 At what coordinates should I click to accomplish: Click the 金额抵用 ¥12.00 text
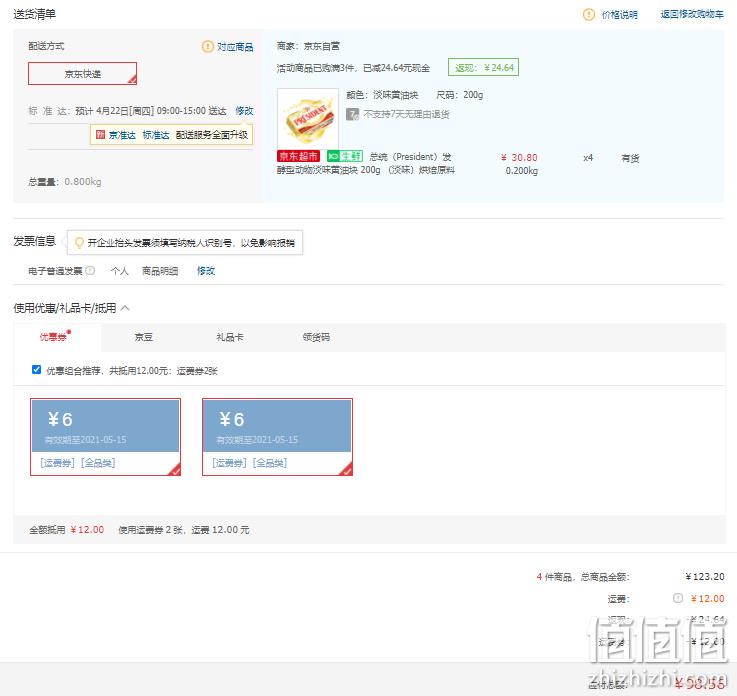click(67, 530)
